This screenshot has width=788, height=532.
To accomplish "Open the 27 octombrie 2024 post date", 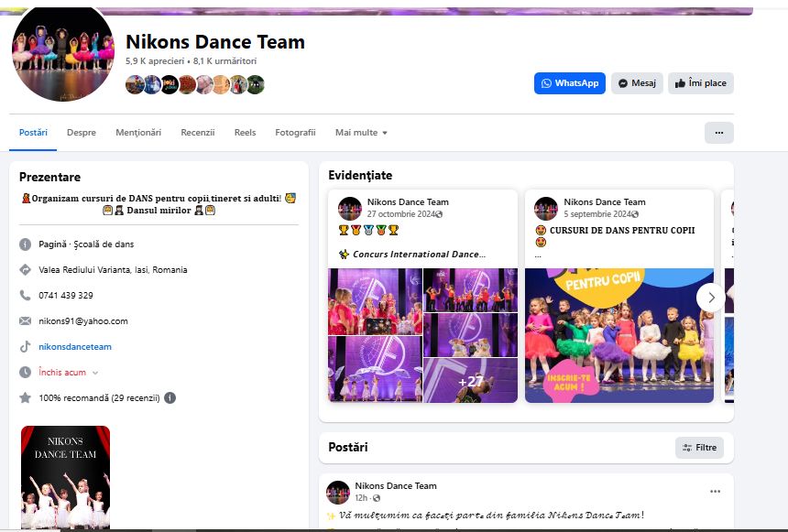I will [x=401, y=214].
